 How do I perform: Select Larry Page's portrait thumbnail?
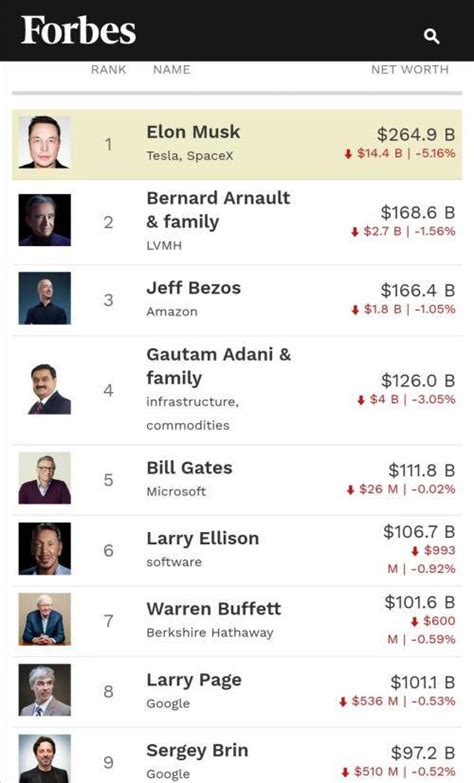(x=44, y=690)
